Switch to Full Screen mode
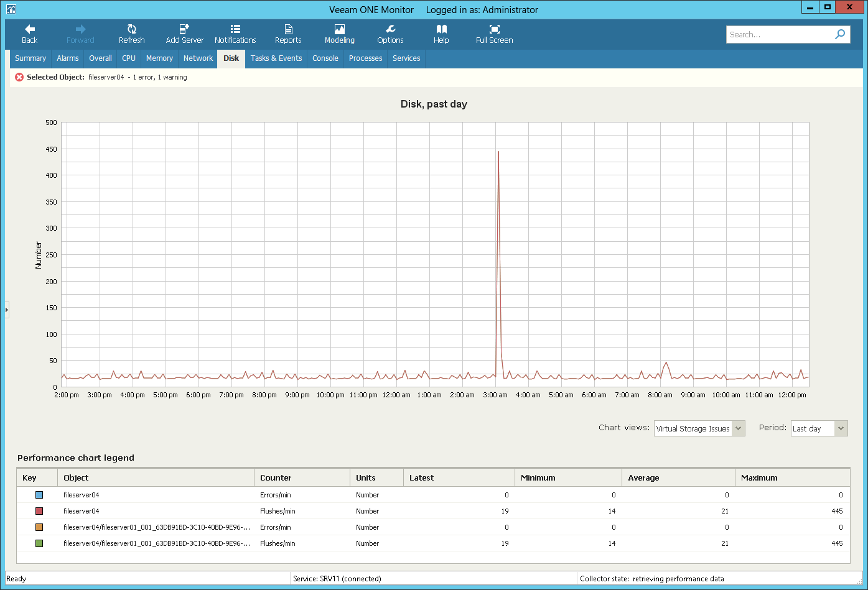868x590 pixels. click(x=494, y=34)
